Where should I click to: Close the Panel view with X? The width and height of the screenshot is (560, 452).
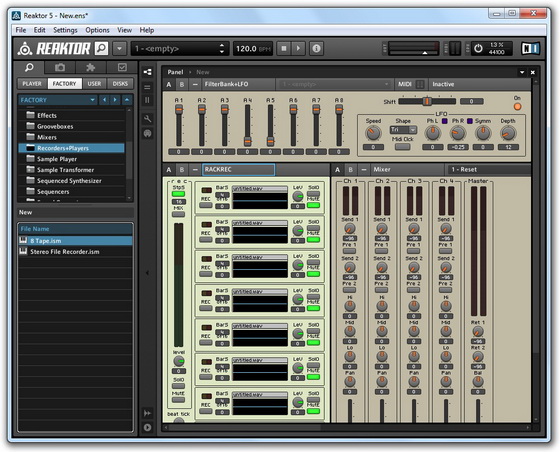tap(532, 72)
